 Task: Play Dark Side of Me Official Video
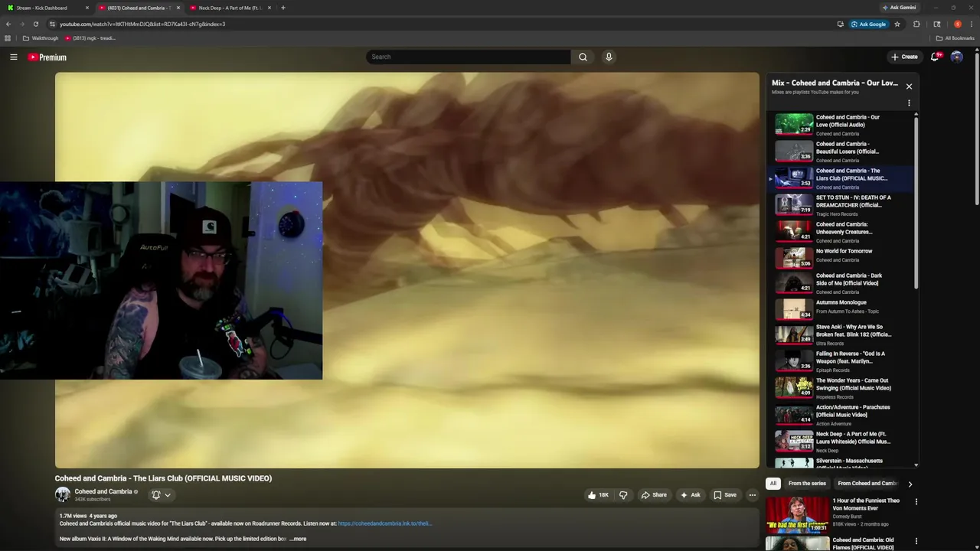click(x=841, y=283)
